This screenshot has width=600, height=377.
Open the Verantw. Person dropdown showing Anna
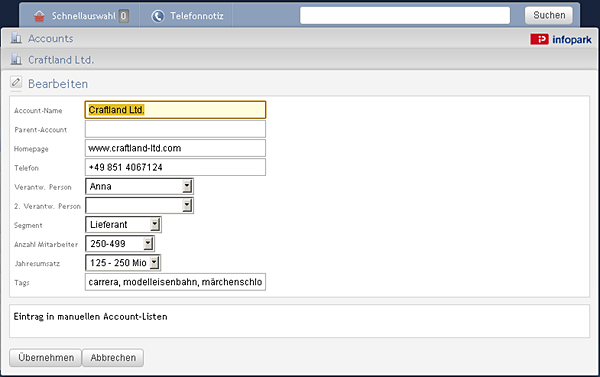click(139, 186)
